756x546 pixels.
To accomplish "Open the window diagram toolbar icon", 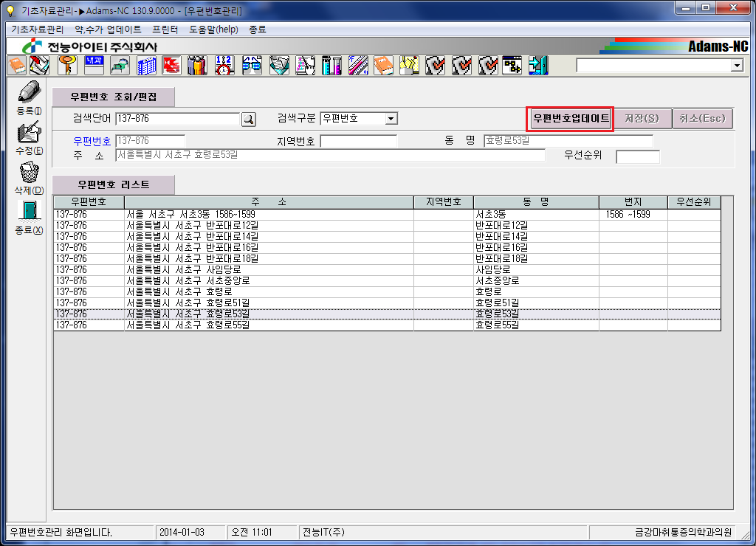I will point(512,65).
